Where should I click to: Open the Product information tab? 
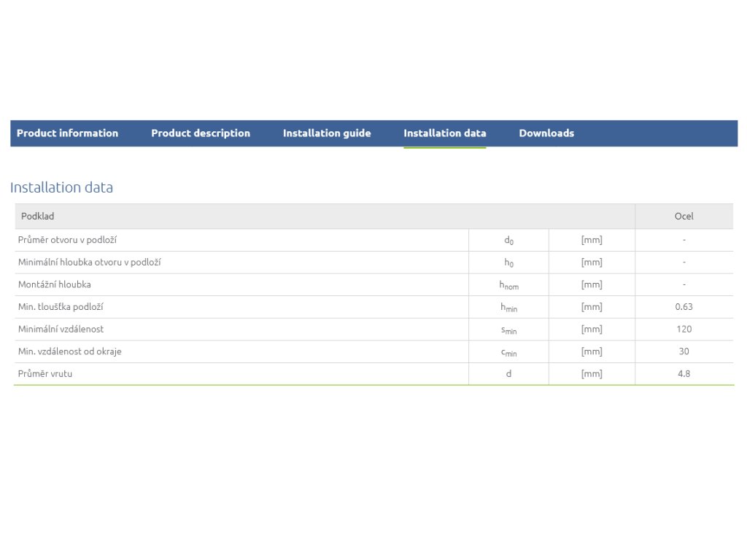pos(67,133)
